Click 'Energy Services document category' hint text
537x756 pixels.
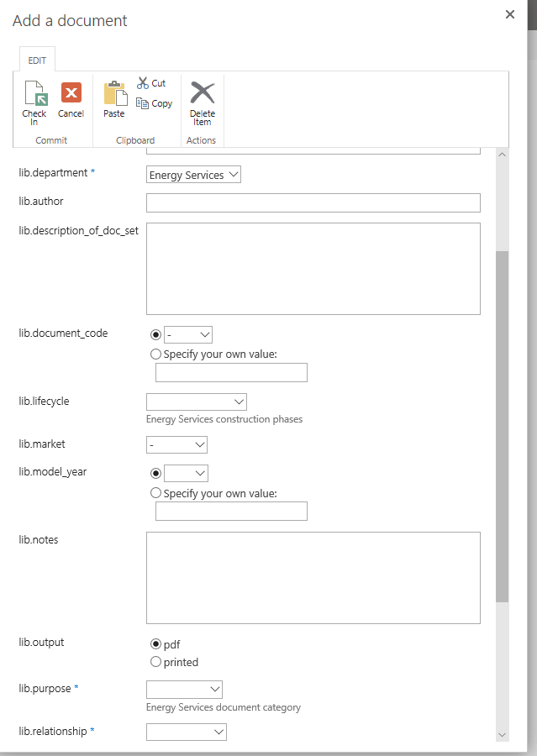point(224,707)
